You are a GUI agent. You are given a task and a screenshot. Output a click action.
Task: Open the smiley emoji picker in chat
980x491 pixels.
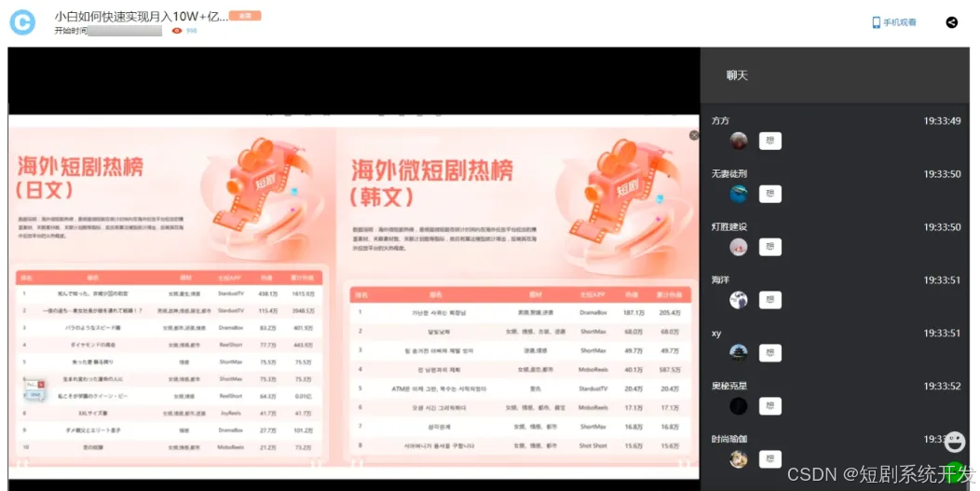pyautogui.click(x=954, y=443)
